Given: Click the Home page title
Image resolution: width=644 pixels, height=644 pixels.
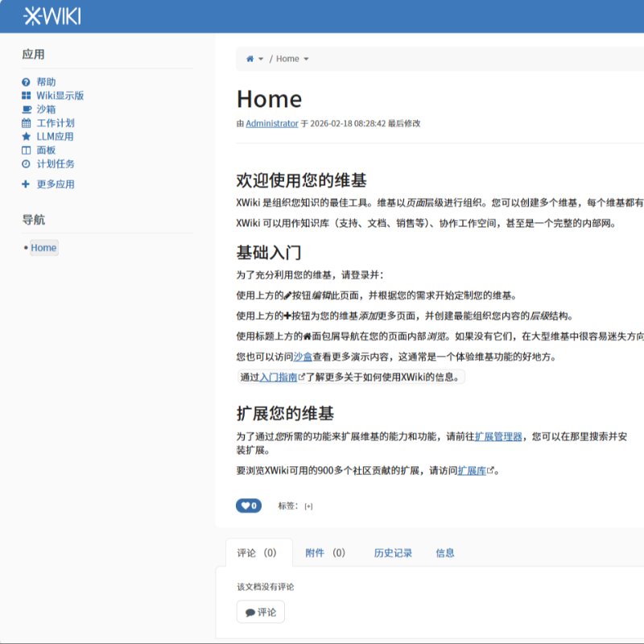Looking at the screenshot, I should (270, 99).
